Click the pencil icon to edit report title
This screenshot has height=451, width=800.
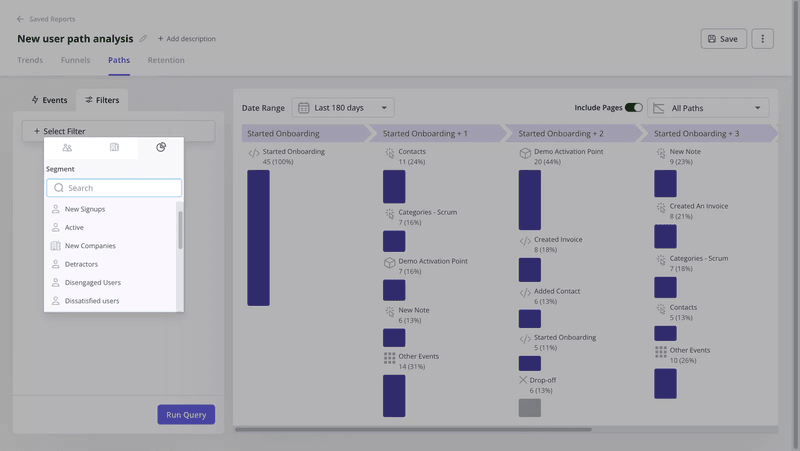coord(143,39)
